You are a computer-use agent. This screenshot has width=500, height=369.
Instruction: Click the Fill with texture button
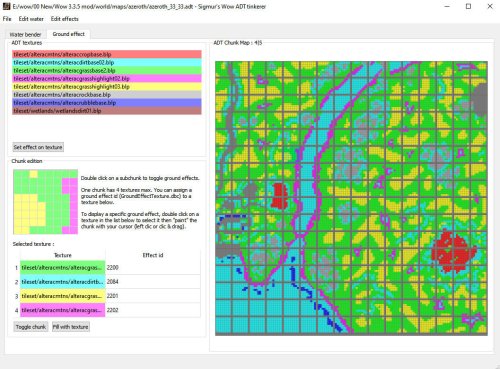(70, 327)
